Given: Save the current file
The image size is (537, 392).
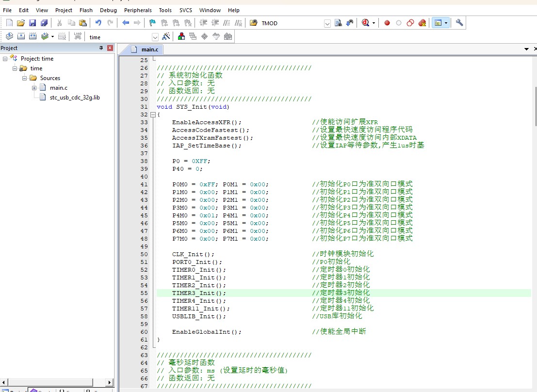Looking at the screenshot, I should [x=33, y=23].
